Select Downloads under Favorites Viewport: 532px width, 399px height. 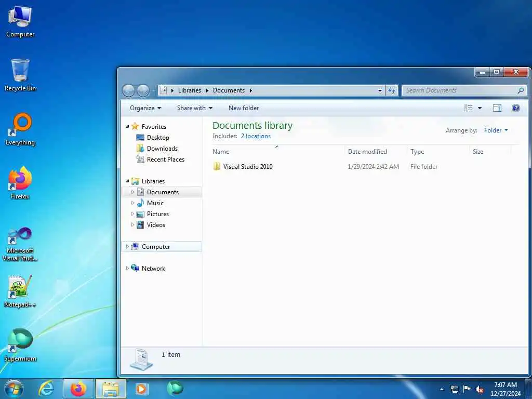coord(162,148)
